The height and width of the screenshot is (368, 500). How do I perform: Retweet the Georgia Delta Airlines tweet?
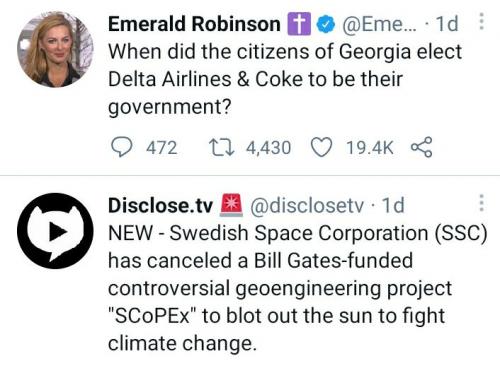(221, 147)
